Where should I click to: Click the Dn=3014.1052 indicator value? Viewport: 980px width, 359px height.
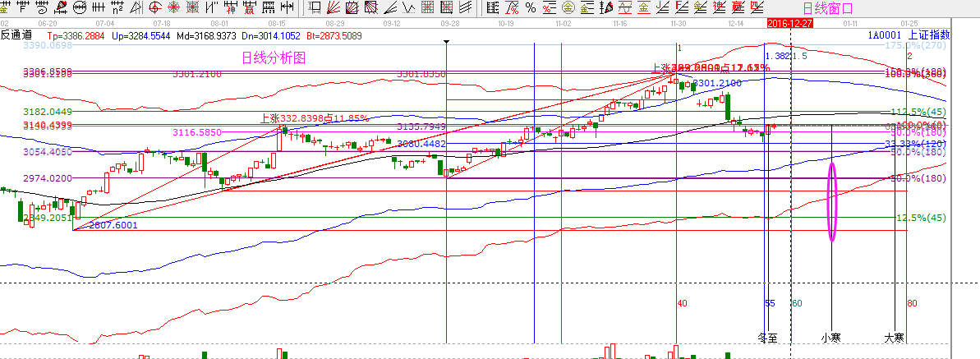(x=270, y=35)
